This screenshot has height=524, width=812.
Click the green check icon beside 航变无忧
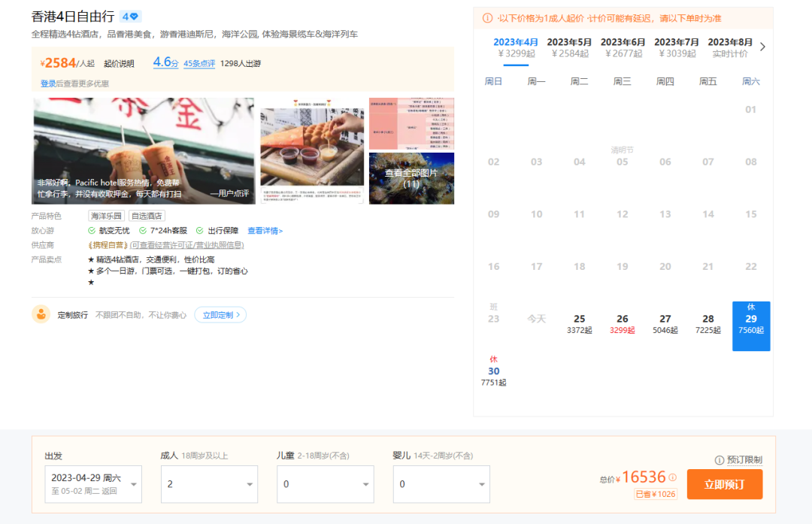click(92, 231)
